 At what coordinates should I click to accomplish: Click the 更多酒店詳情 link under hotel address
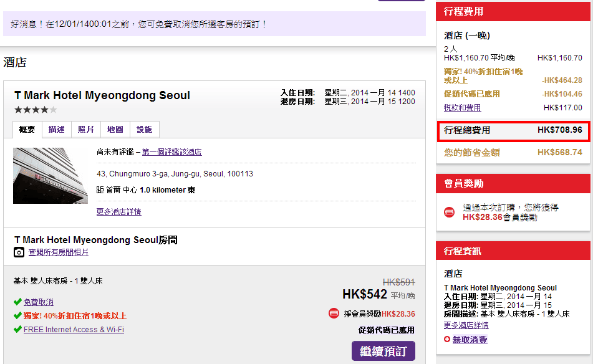click(118, 212)
